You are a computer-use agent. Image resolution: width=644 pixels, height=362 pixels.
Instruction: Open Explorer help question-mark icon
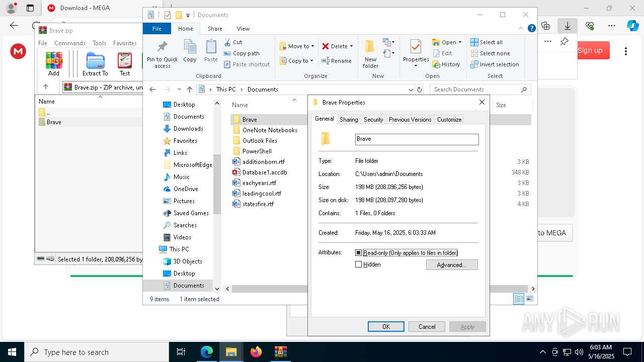[x=531, y=29]
